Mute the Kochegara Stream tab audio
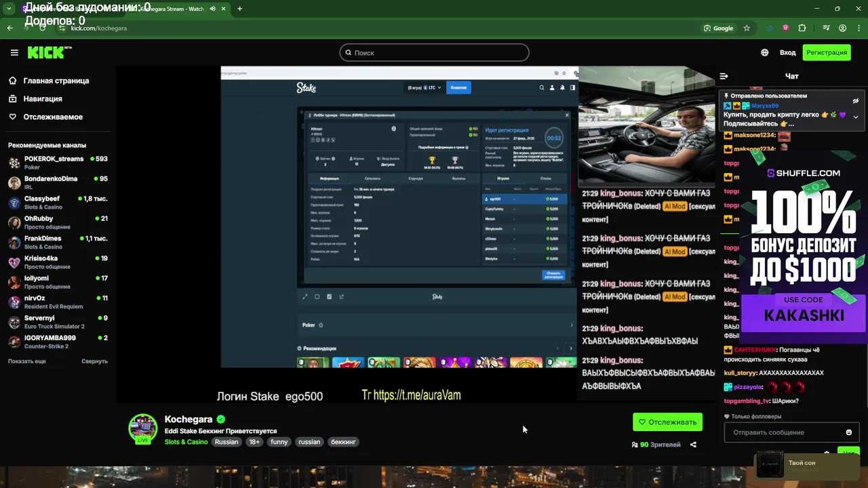 tap(213, 9)
